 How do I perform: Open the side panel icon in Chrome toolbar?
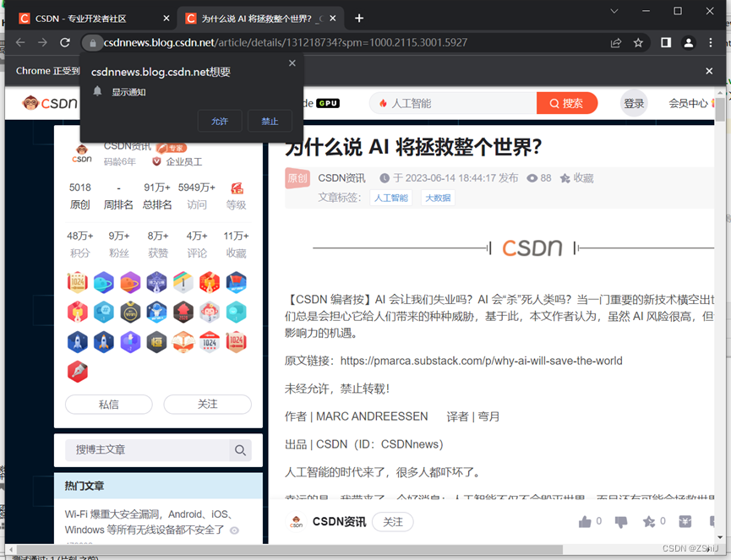point(666,43)
